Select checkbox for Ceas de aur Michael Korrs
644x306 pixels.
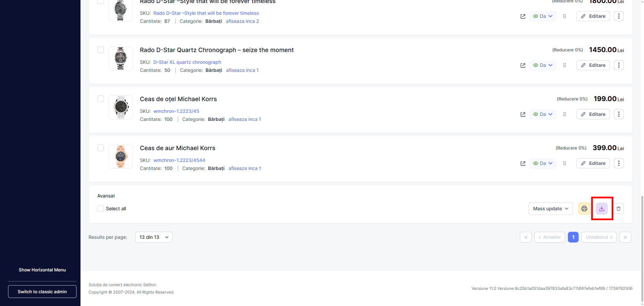click(101, 148)
